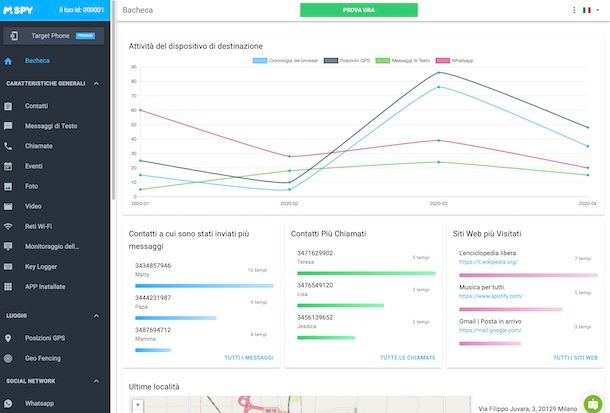Toggle Whatsapp legend series in chart
Viewport: 610px width, 413px height.
point(454,61)
